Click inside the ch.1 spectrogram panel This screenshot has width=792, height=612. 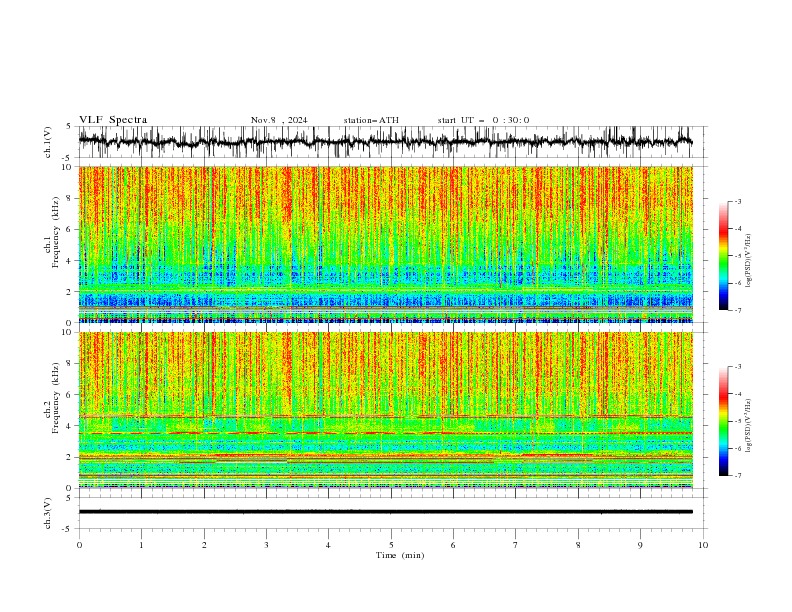pyautogui.click(x=386, y=244)
